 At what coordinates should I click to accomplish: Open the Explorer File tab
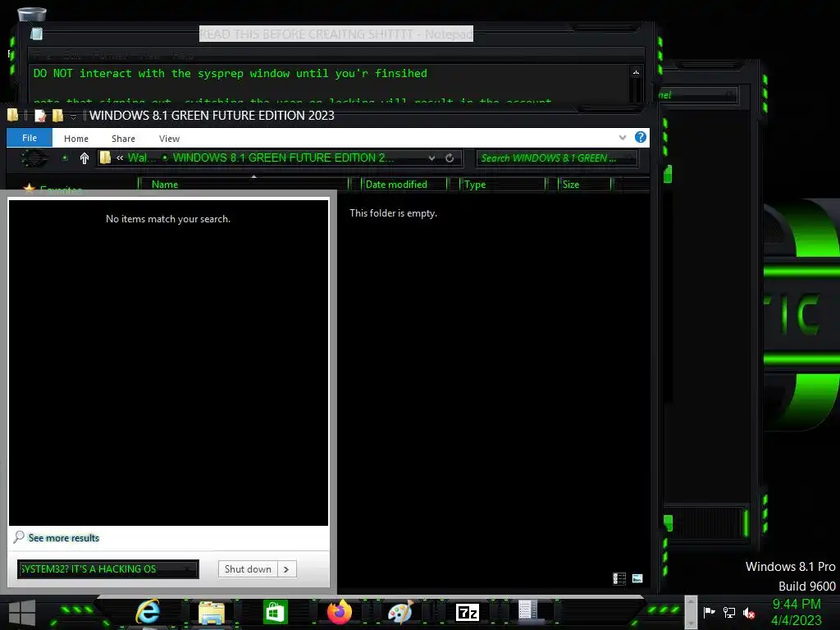tap(30, 138)
